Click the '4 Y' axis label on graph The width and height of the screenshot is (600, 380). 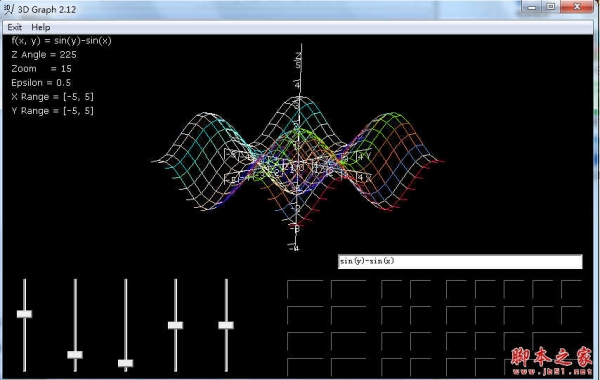[x=364, y=156]
